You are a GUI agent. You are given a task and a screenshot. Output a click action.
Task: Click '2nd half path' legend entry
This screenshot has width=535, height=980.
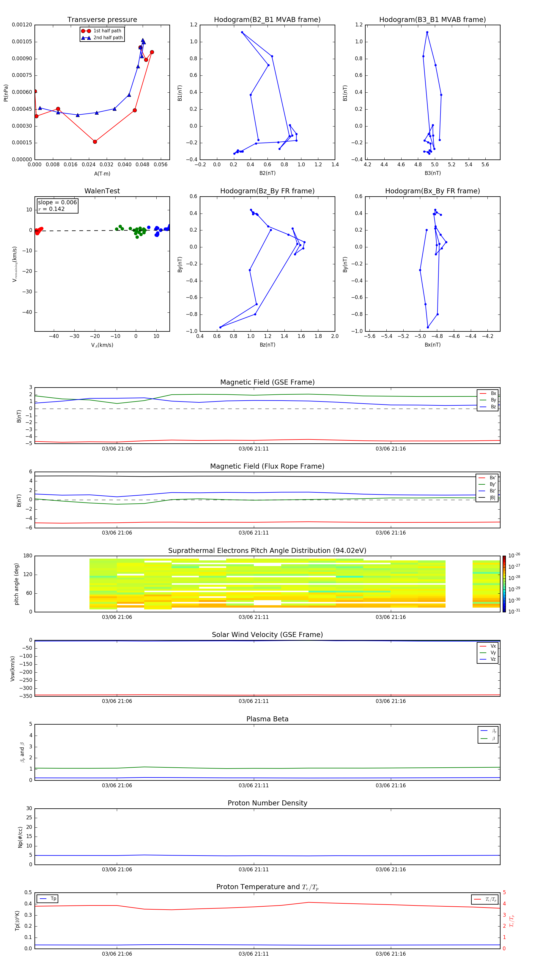point(102,38)
